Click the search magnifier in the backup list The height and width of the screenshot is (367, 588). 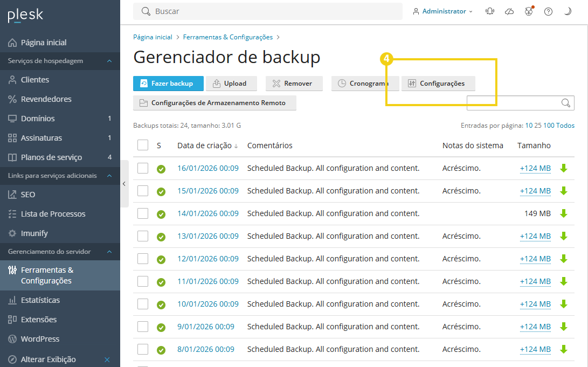tap(565, 102)
